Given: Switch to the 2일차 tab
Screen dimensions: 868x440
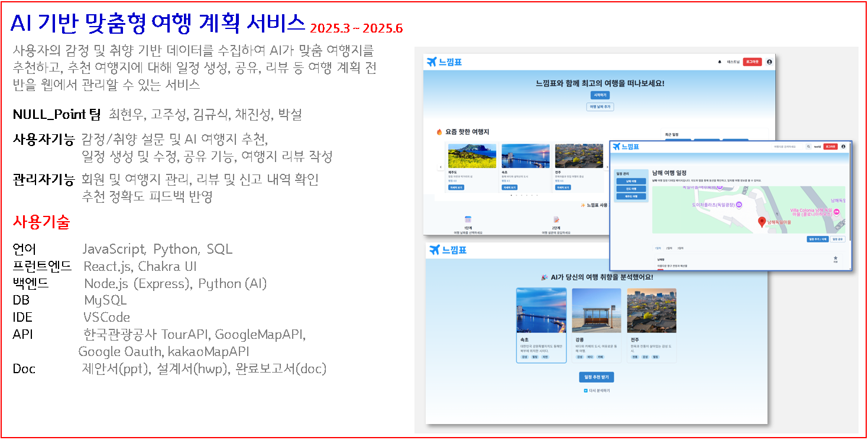Looking at the screenshot, I should 669,248.
